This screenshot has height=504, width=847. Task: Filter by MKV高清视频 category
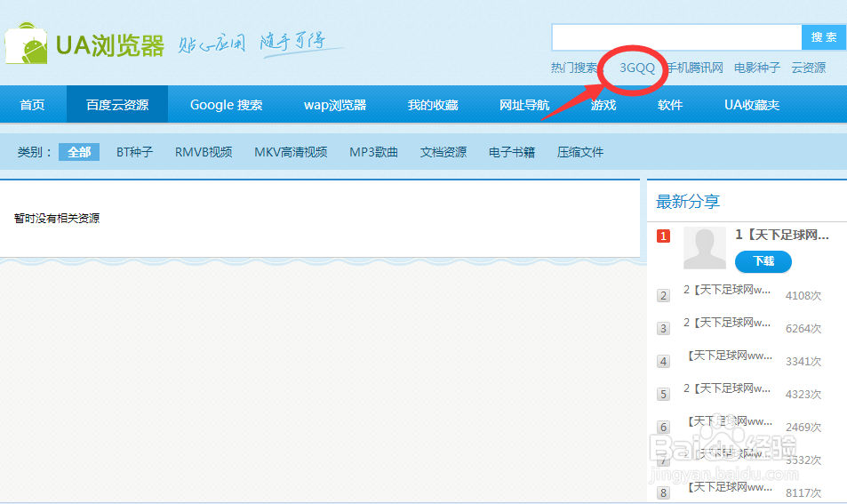pos(291,152)
